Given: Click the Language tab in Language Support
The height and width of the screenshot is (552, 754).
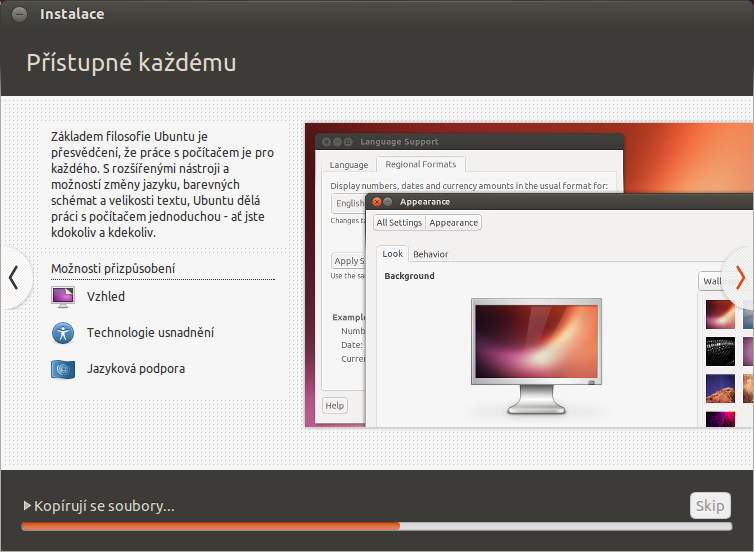Looking at the screenshot, I should [349, 164].
